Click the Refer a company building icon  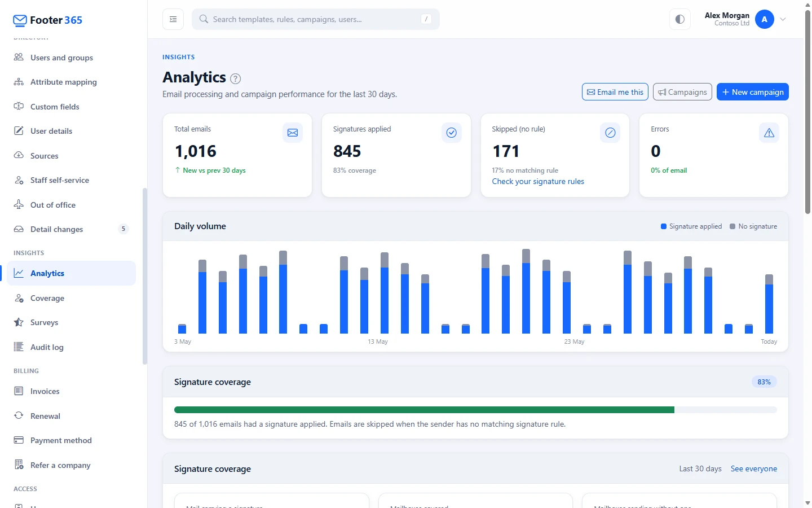[x=19, y=465]
